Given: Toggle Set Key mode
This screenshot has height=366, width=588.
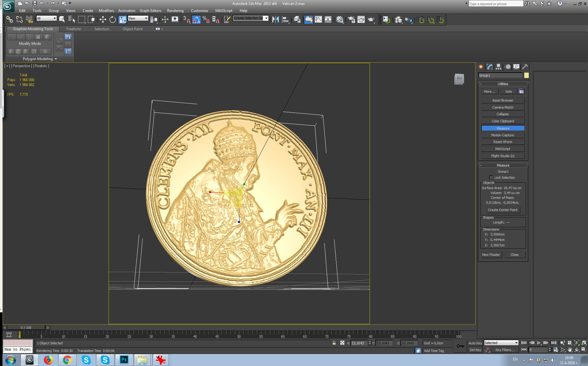Looking at the screenshot, I should (x=475, y=350).
